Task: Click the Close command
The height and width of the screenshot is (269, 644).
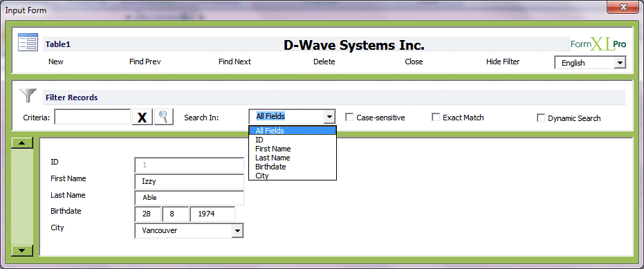Action: tap(414, 62)
